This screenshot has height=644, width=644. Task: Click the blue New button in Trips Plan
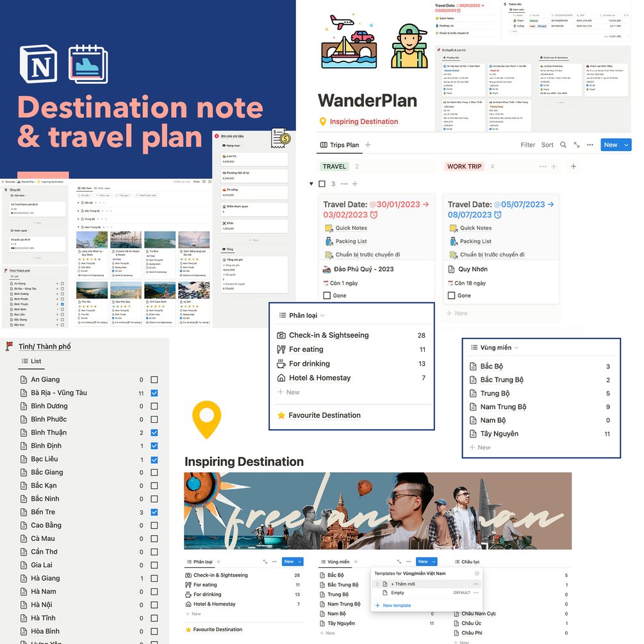[611, 145]
